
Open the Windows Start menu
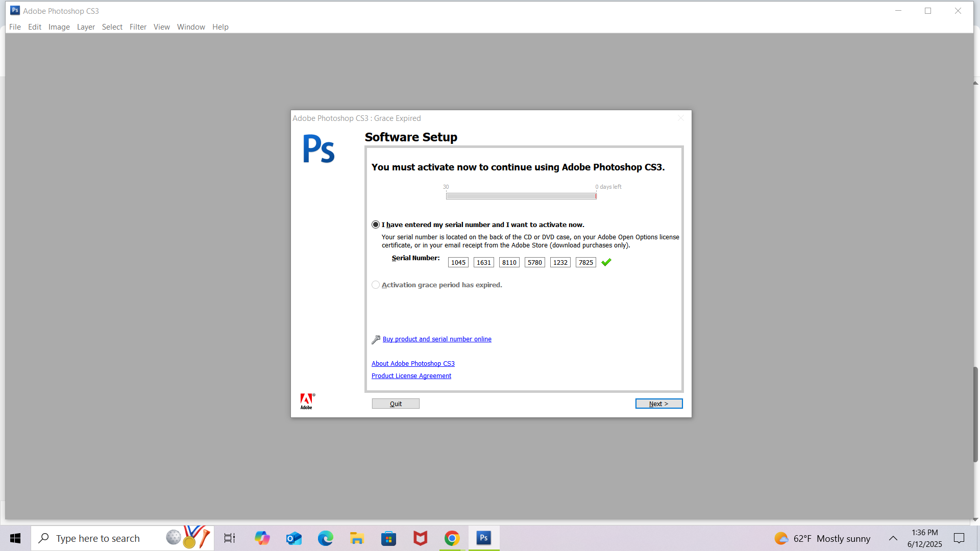15,538
